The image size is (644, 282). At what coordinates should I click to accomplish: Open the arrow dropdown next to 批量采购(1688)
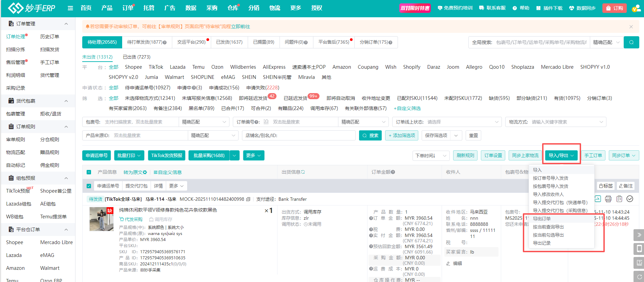pos(235,155)
